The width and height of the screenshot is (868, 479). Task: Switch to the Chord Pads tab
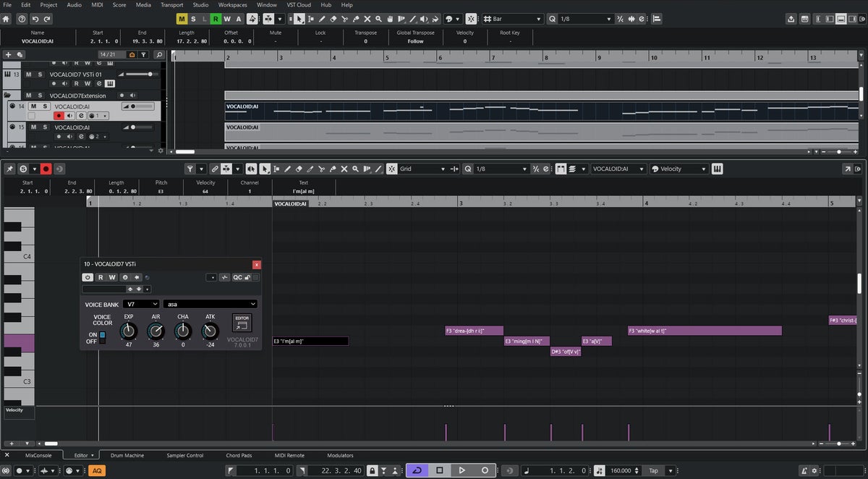239,455
